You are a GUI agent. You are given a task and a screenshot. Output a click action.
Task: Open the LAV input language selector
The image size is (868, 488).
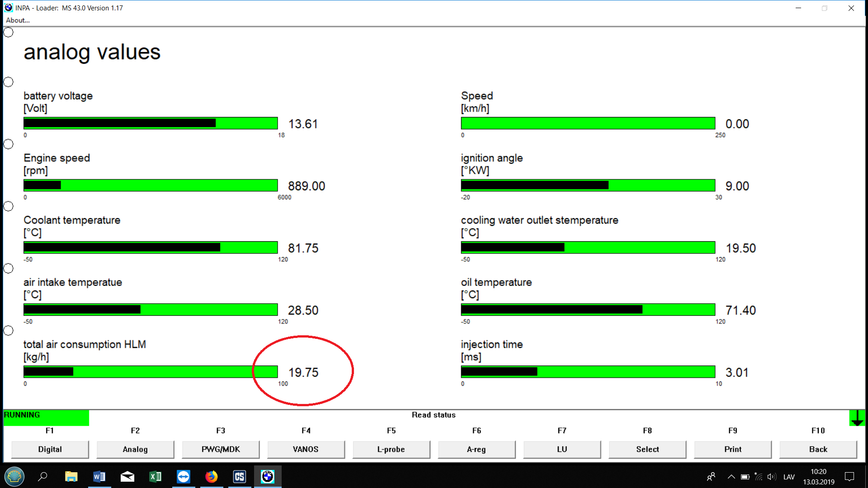[x=789, y=477]
